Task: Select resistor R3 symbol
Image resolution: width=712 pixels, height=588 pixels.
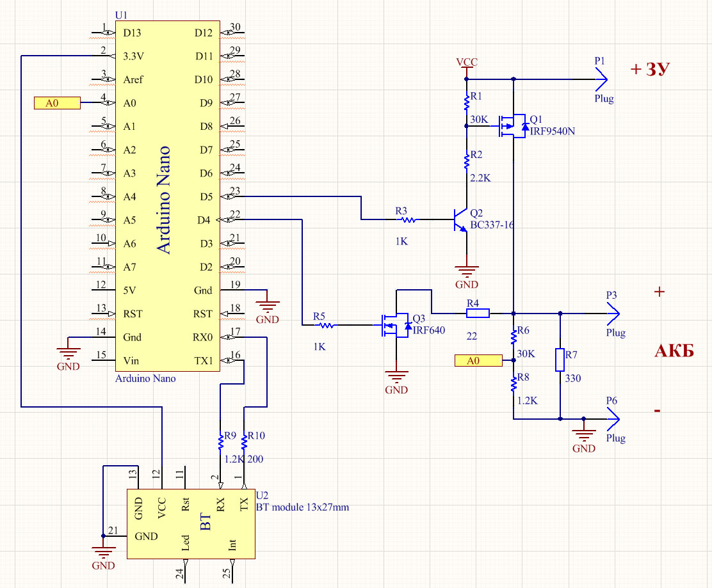Action: coord(407,220)
